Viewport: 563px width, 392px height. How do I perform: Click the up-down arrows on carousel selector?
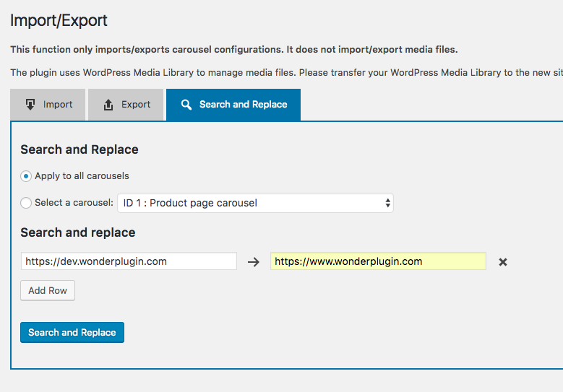pos(388,203)
